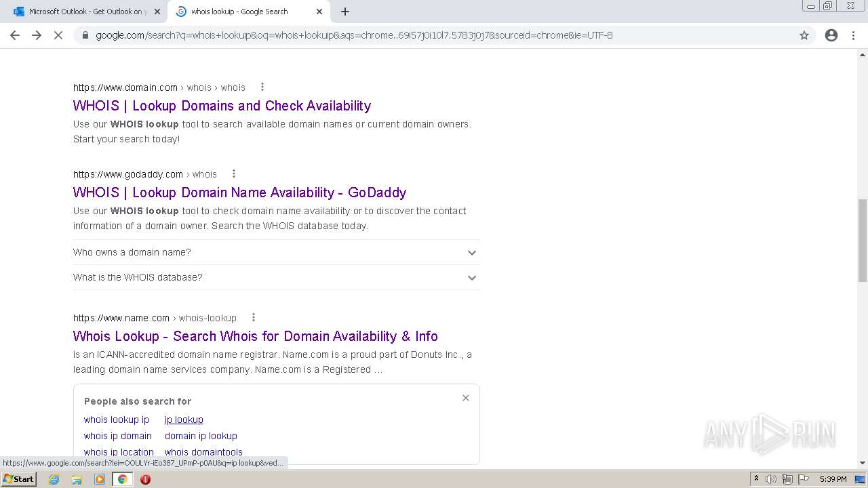Image resolution: width=868 pixels, height=488 pixels.
Task: Expand 'What is the WHOIS database?'
Action: (277, 277)
